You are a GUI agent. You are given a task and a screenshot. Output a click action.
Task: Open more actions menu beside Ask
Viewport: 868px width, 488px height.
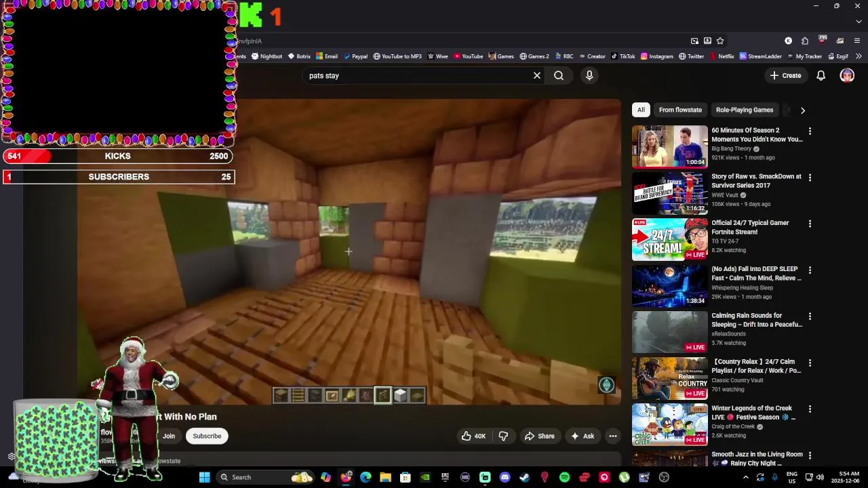coord(612,436)
